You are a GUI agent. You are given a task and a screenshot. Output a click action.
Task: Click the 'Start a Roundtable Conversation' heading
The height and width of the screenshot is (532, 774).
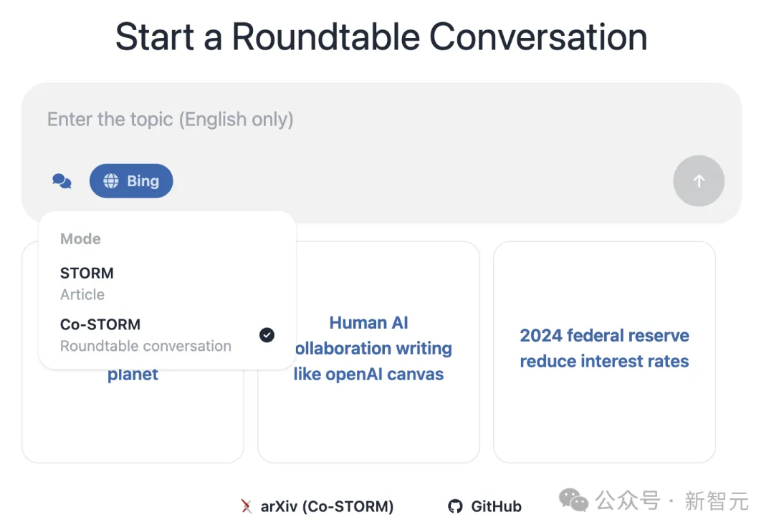pyautogui.click(x=381, y=37)
